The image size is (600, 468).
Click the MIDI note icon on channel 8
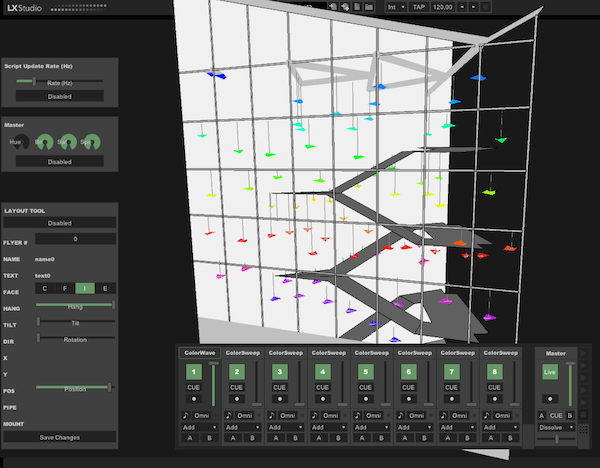489,415
